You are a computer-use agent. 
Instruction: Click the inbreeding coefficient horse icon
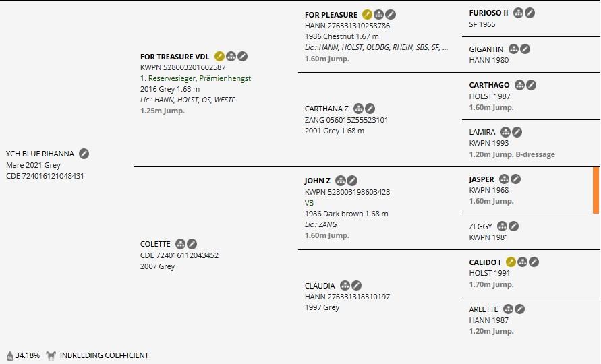point(51,355)
